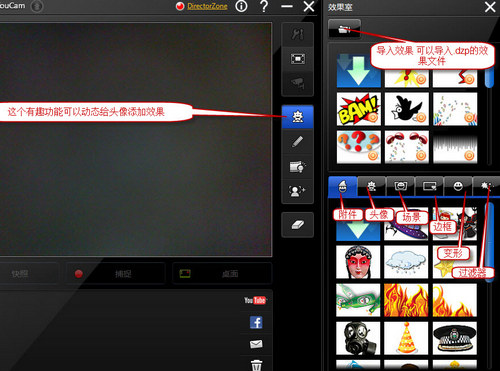Send by email envelope icon

click(x=256, y=344)
